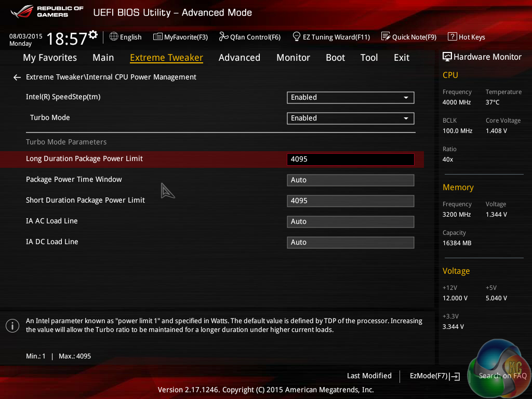Open the Turbo Mode dropdown
This screenshot has width=532, height=399.
coord(351,118)
